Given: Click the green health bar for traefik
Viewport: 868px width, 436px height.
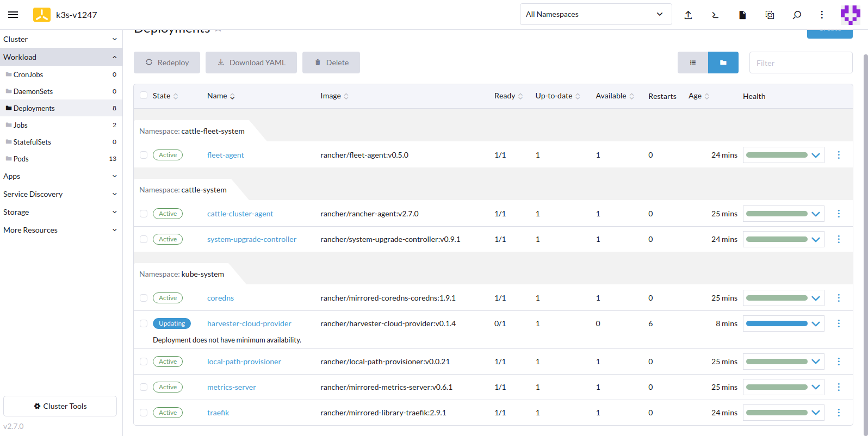Looking at the screenshot, I should [x=777, y=413].
